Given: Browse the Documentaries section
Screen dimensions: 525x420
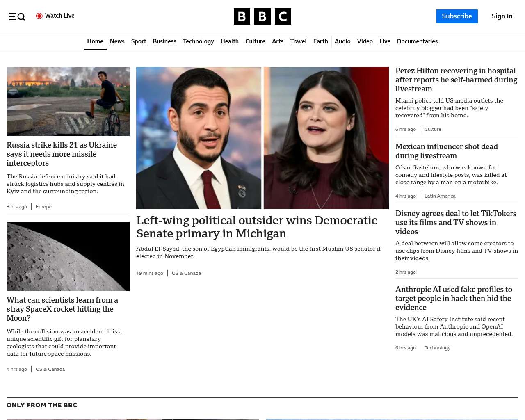Looking at the screenshot, I should [417, 41].
